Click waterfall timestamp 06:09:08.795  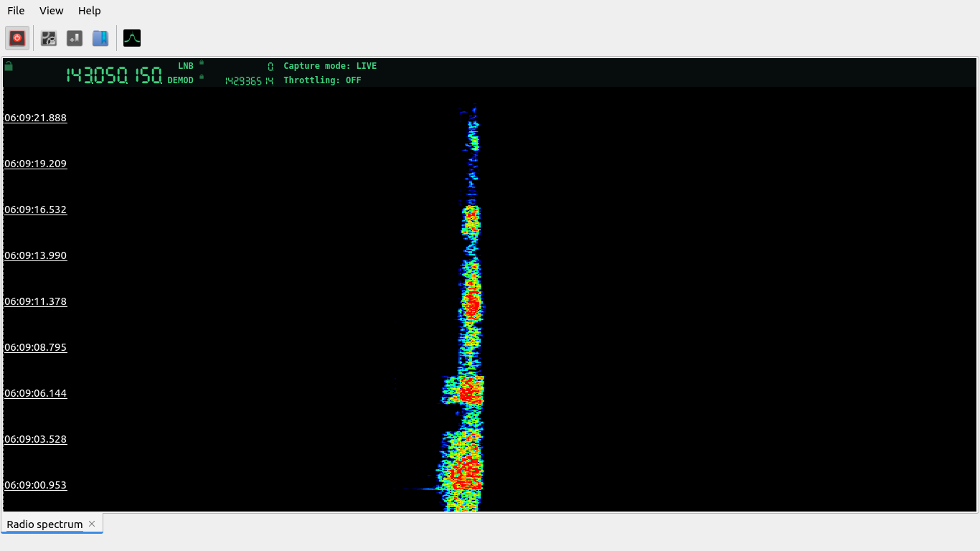[x=35, y=347]
